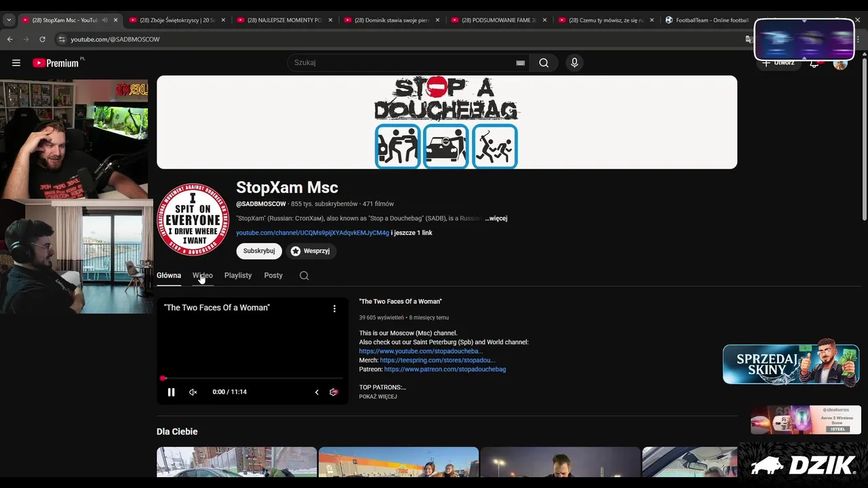Viewport: 868px width, 488px height.
Task: Select the Playlisty channel tab
Action: pos(238,275)
